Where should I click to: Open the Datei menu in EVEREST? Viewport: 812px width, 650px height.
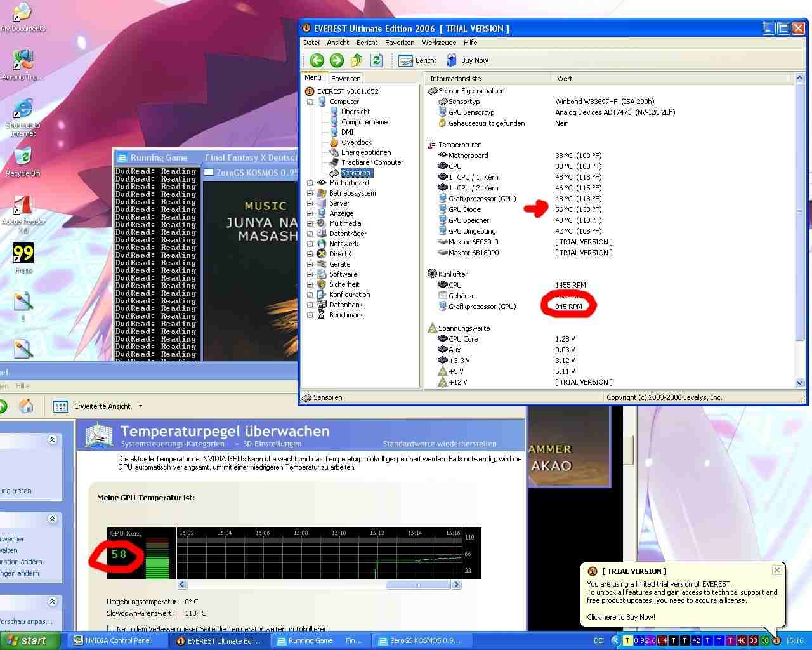tap(311, 43)
